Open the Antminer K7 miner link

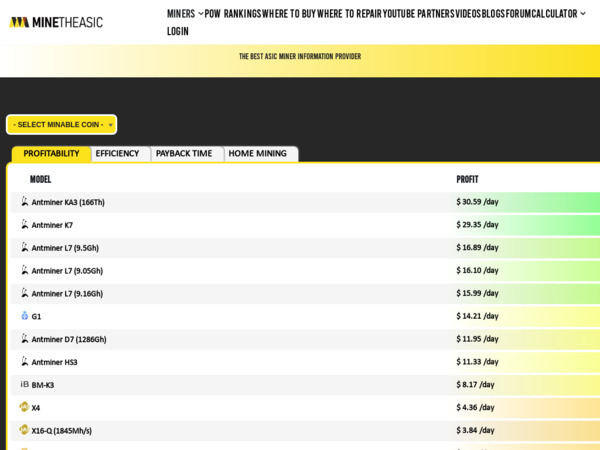coord(52,225)
